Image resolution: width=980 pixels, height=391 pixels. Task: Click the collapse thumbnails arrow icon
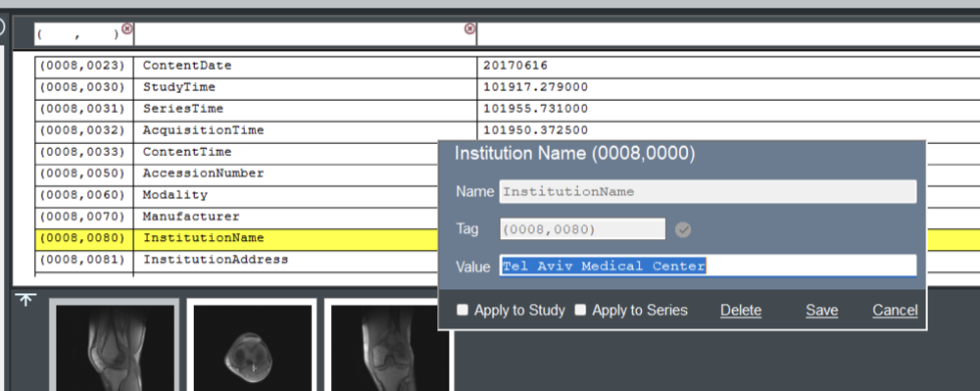(25, 301)
